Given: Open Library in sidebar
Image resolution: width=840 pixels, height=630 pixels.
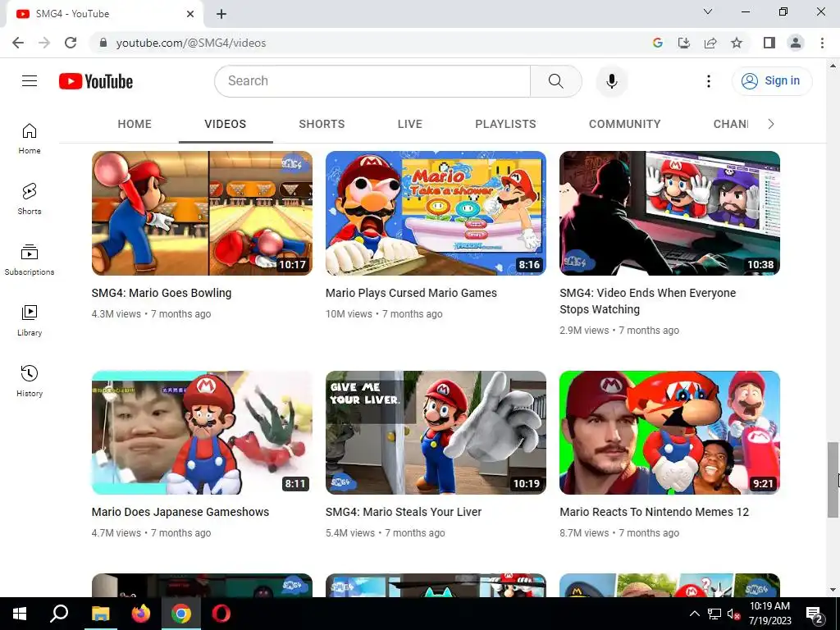Looking at the screenshot, I should (x=30, y=321).
